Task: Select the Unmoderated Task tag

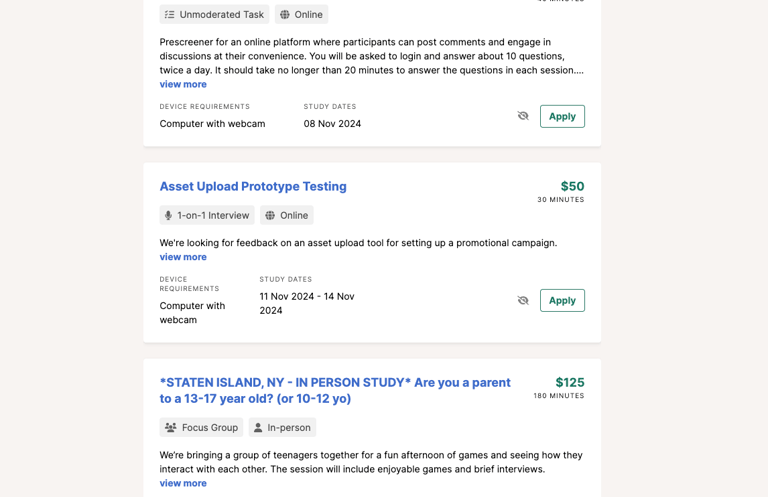Action: (x=214, y=15)
